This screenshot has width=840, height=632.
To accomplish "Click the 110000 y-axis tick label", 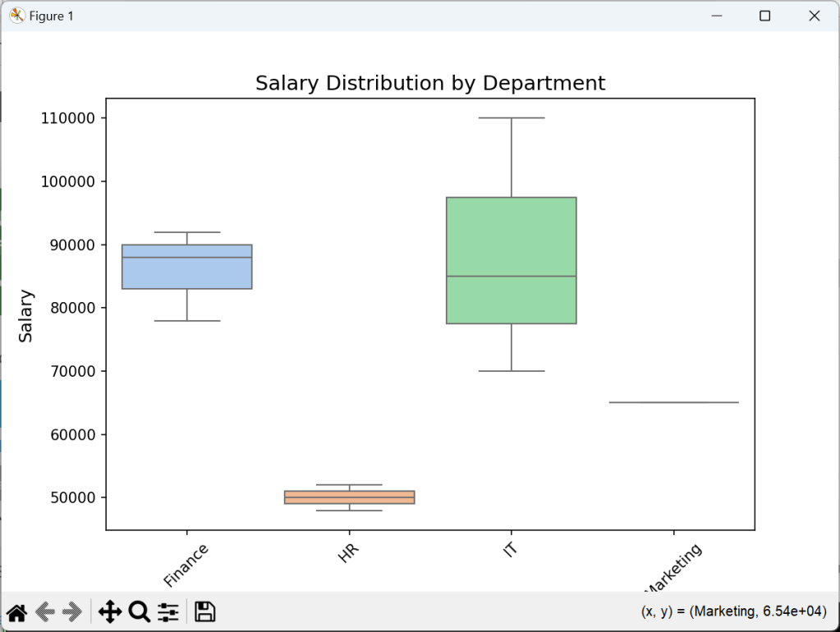I will 68,118.
